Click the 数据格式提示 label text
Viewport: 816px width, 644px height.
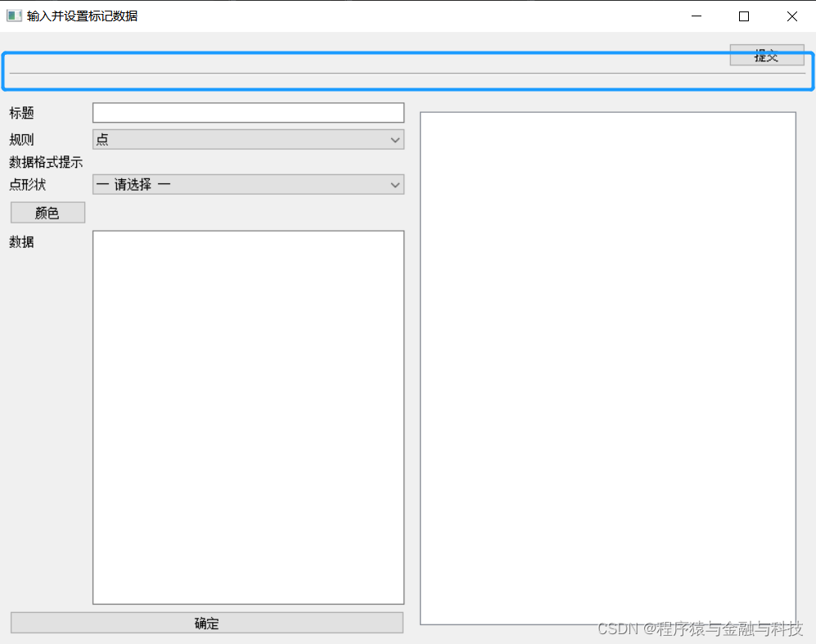pyautogui.click(x=45, y=162)
